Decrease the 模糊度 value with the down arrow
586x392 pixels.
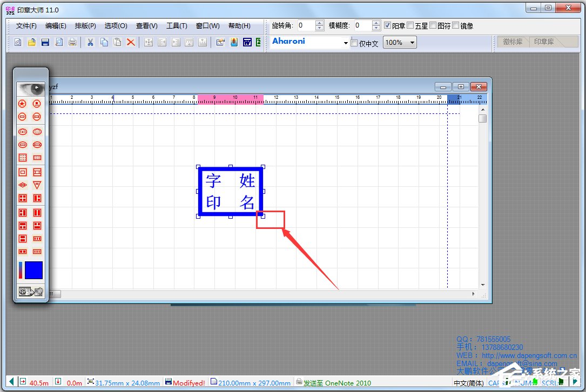(x=376, y=28)
